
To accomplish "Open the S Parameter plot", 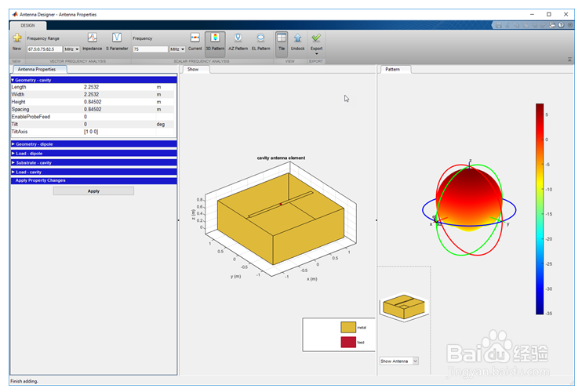I will [117, 42].
